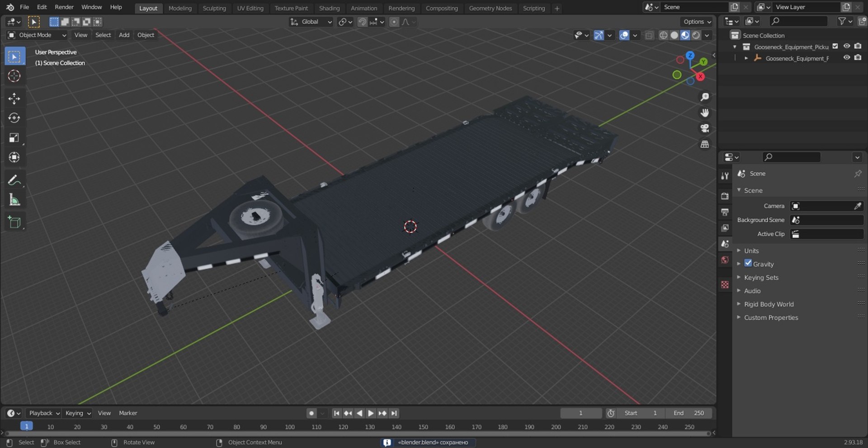Toggle snapping magnet
Image resolution: width=868 pixels, height=448 pixels.
tap(362, 22)
